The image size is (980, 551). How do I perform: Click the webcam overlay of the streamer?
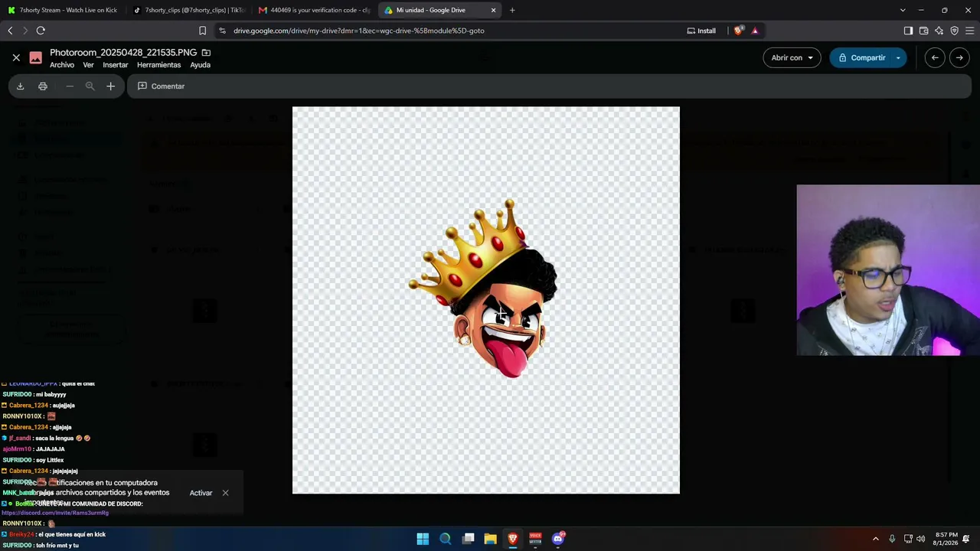[888, 270]
